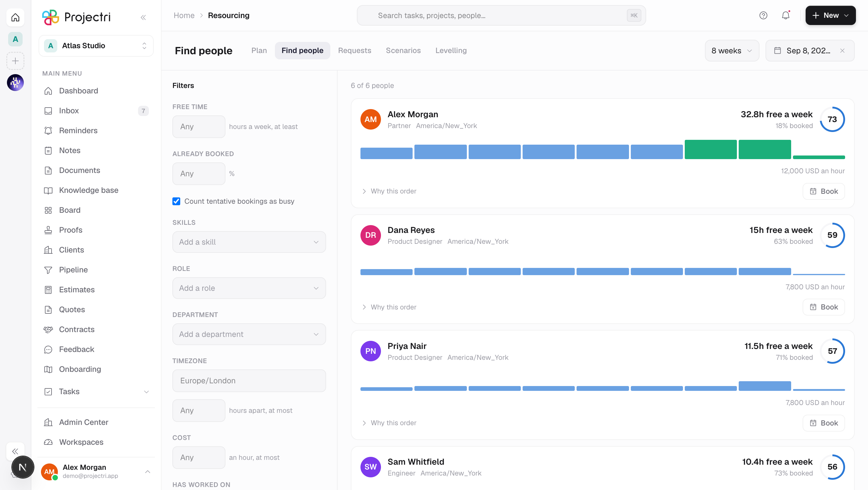This screenshot has width=868, height=490.
Task: Click the Already booked percent input
Action: [199, 174]
